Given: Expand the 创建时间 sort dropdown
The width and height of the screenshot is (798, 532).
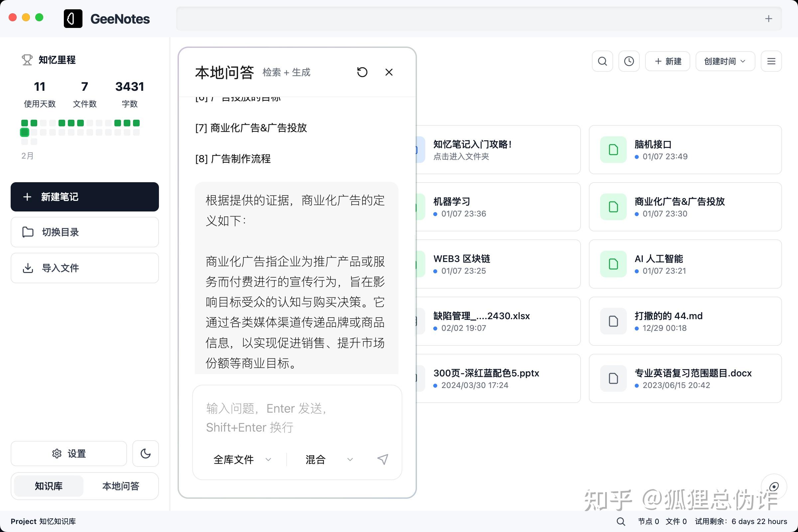Looking at the screenshot, I should (725, 62).
